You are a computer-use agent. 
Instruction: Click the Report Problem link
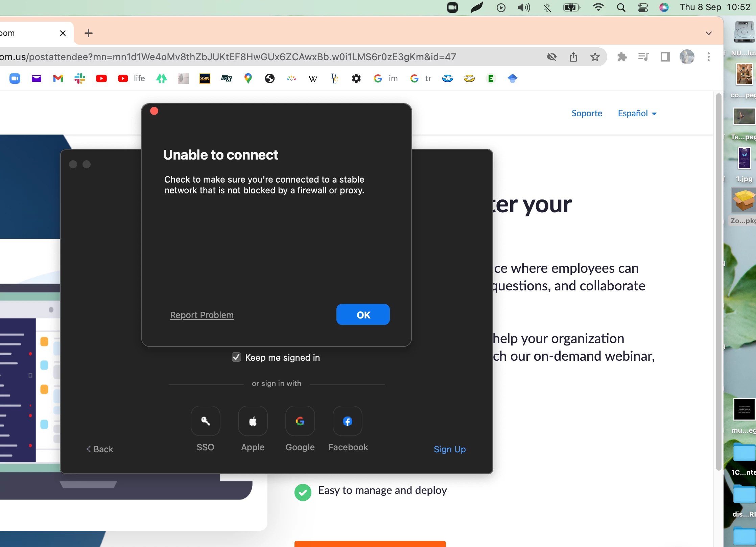tap(202, 315)
